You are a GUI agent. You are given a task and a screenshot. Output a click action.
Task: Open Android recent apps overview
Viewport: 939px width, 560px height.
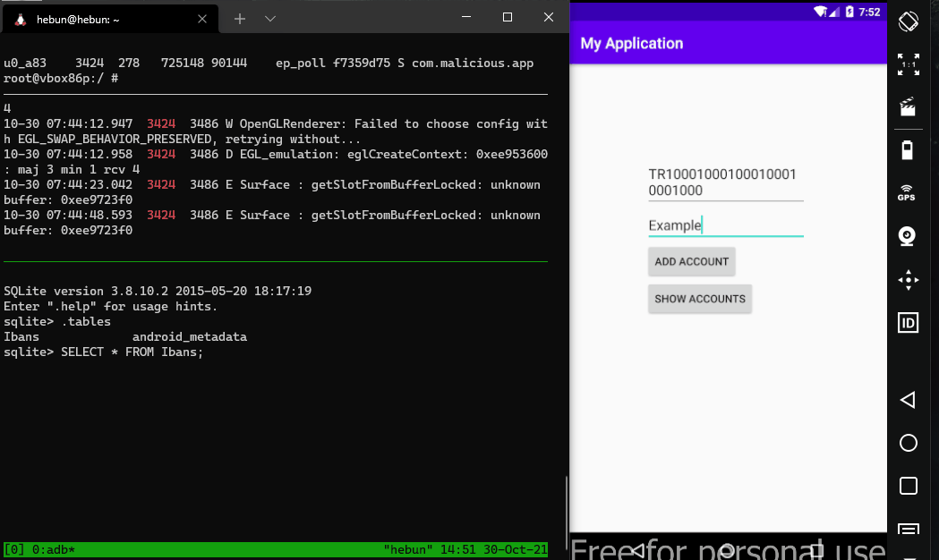point(908,486)
